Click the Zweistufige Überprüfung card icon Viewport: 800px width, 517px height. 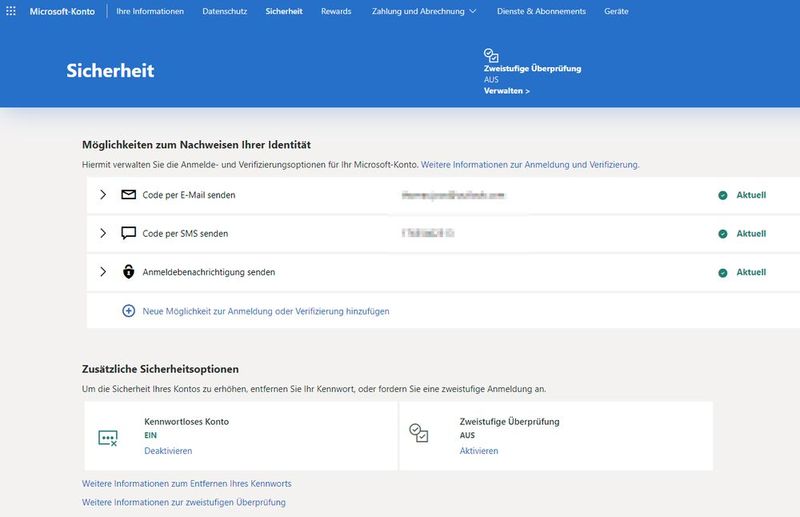[x=418, y=433]
